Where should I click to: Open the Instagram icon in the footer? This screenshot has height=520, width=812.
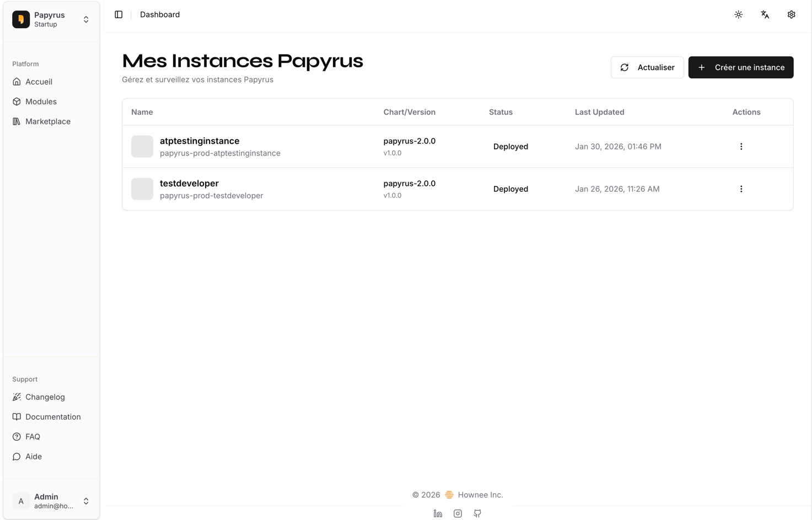pyautogui.click(x=458, y=513)
